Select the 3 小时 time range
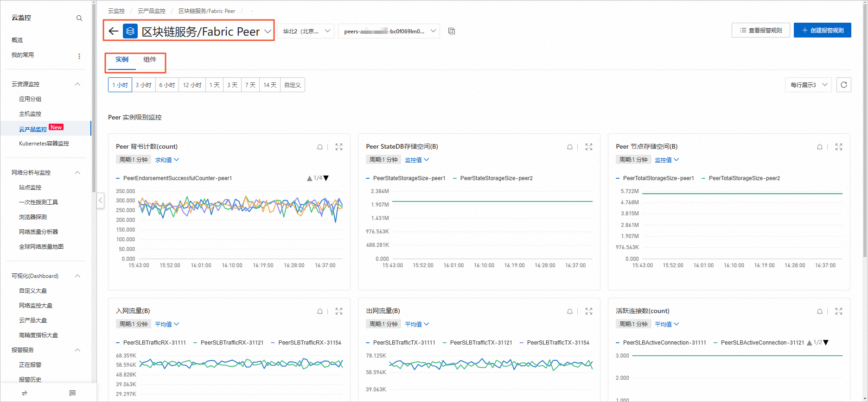The height and width of the screenshot is (402, 868). click(x=143, y=85)
